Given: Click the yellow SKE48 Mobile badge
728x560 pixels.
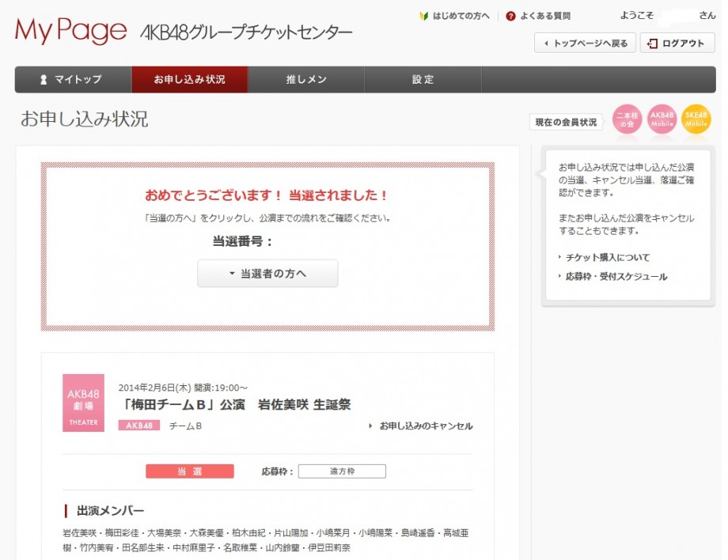Looking at the screenshot, I should tap(696, 119).
